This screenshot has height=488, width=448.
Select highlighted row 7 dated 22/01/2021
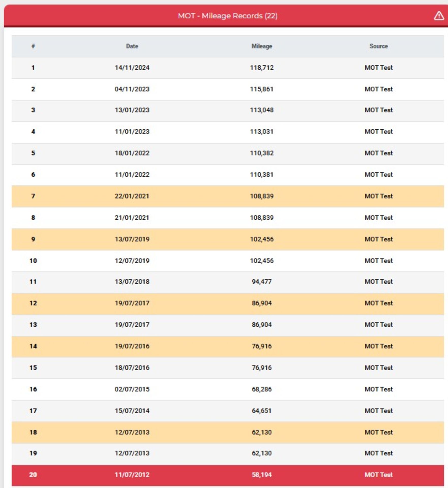pyautogui.click(x=228, y=196)
